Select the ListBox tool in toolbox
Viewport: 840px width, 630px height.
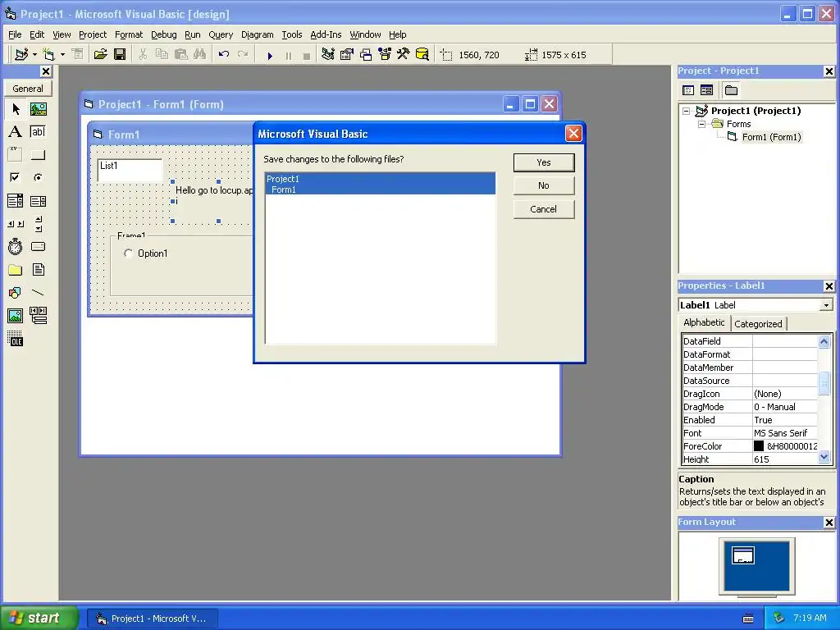[x=38, y=201]
